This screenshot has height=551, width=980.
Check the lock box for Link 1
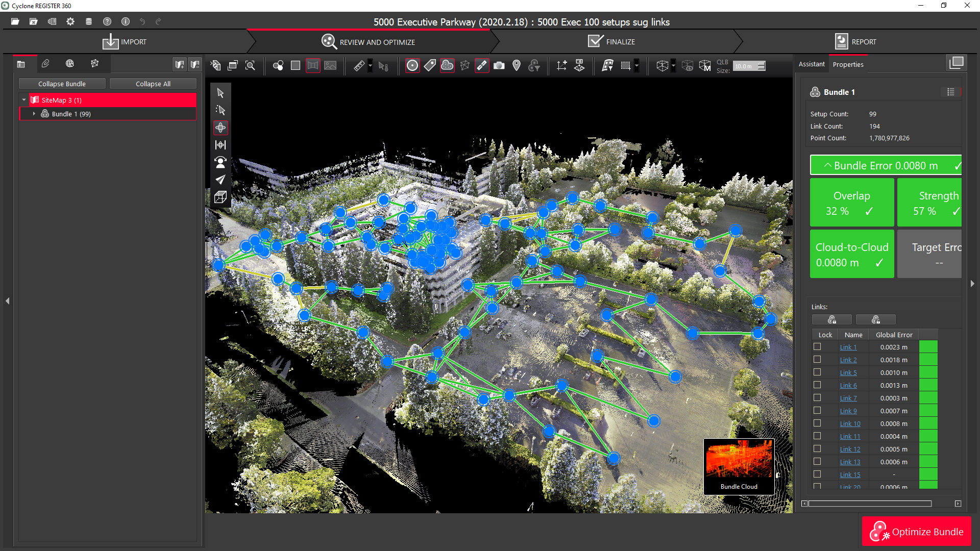coord(817,347)
